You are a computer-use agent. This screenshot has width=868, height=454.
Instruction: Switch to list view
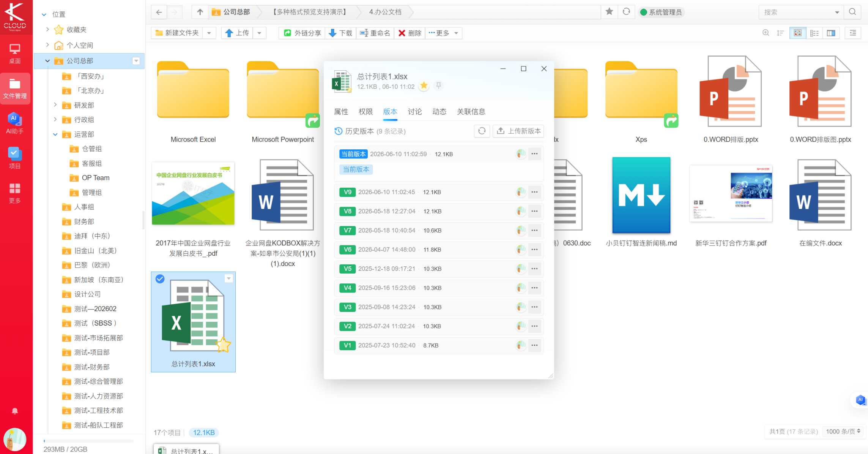(x=814, y=33)
